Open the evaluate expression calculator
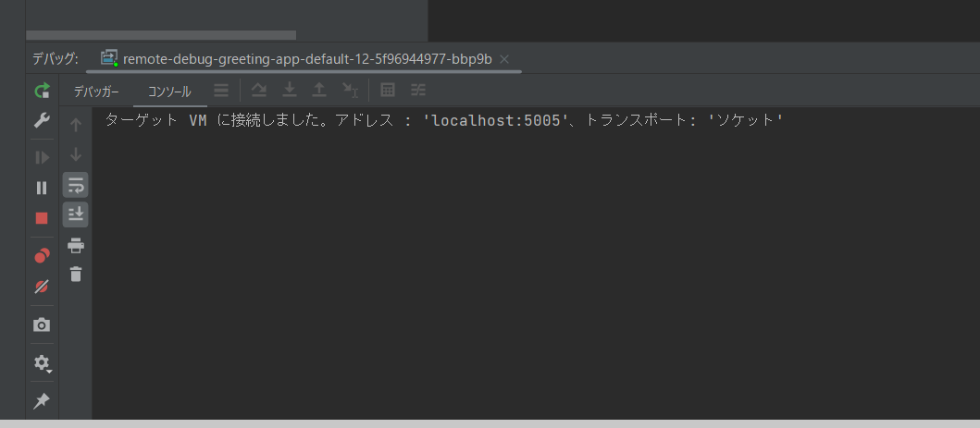This screenshot has height=428, width=980. (x=388, y=91)
